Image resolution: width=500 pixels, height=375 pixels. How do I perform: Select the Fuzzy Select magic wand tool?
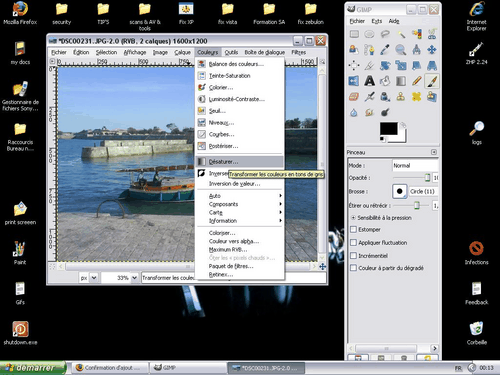coord(401,34)
